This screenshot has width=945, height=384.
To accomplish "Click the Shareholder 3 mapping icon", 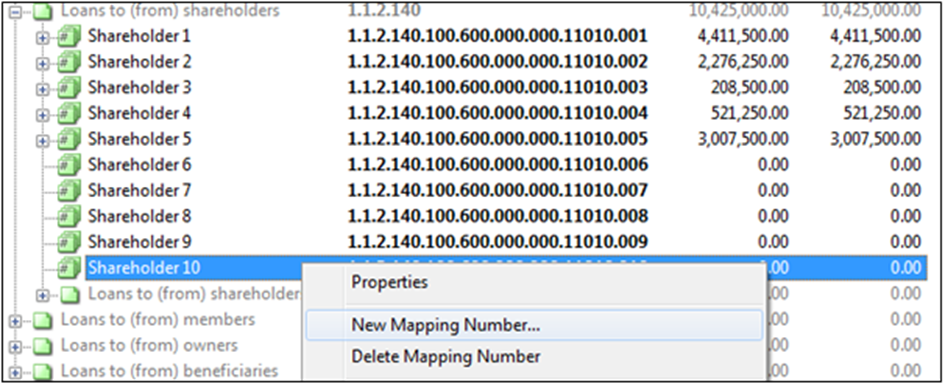I will (x=69, y=89).
